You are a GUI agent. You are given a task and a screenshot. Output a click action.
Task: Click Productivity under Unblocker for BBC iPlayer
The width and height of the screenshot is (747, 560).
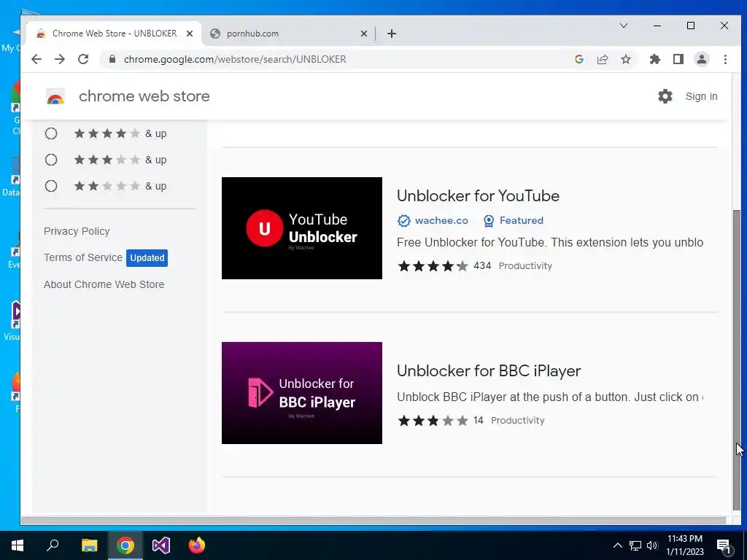(517, 421)
